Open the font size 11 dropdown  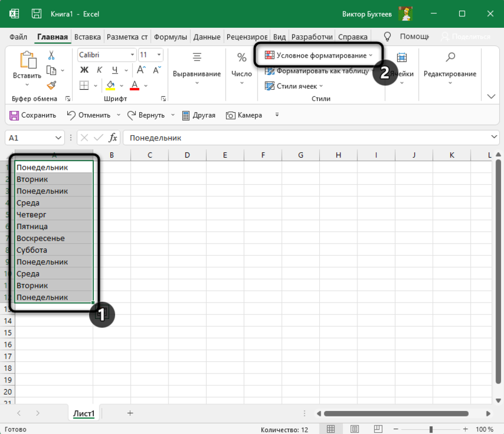pyautogui.click(x=159, y=55)
